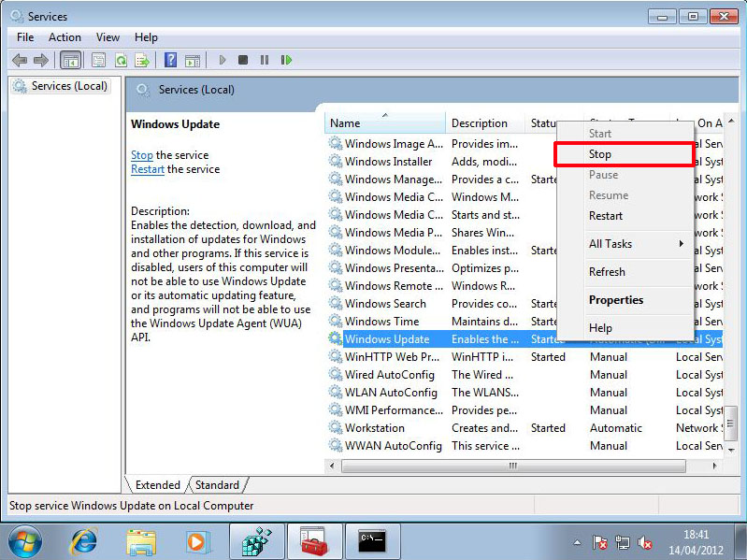
Task: Click the Refresh toolbar icon
Action: [121, 61]
